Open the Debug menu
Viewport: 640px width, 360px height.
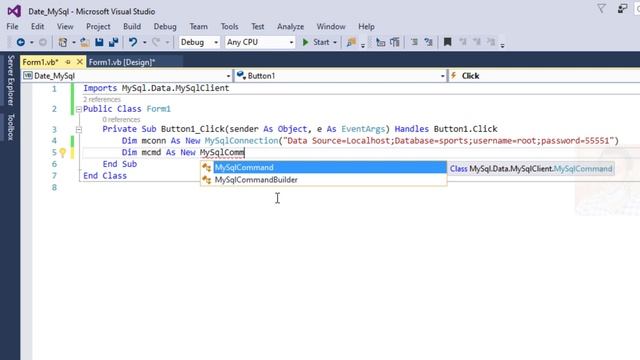pyautogui.click(x=165, y=27)
